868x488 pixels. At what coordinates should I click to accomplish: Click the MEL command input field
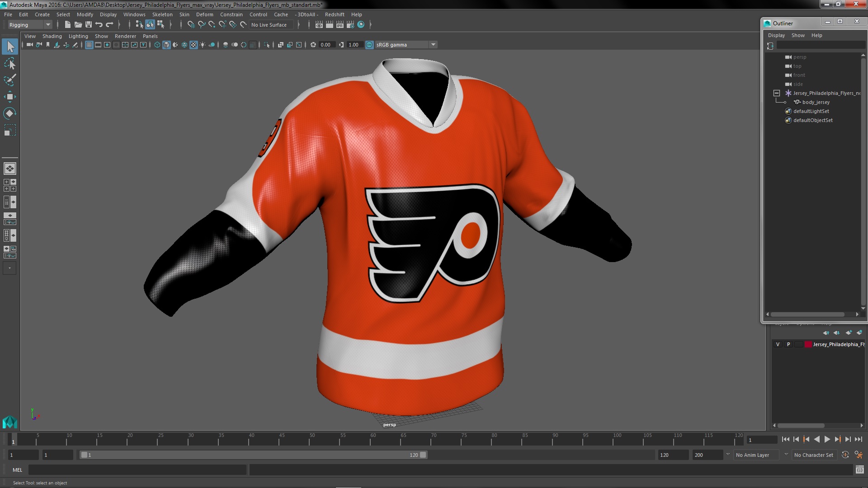[137, 470]
